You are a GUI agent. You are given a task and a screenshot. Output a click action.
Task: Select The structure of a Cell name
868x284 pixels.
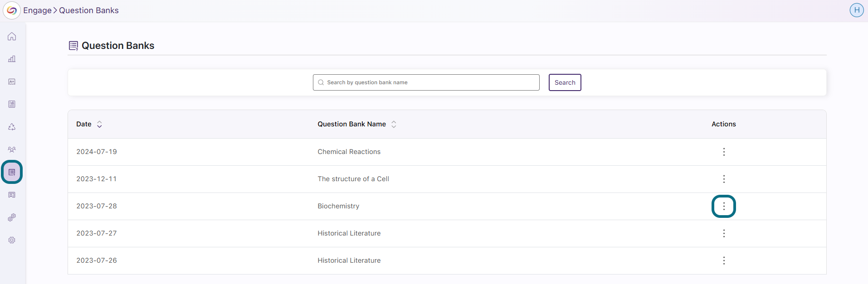tap(353, 179)
